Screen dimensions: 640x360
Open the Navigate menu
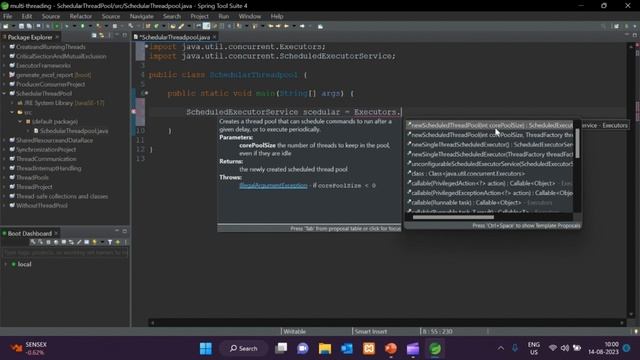pos(142,16)
